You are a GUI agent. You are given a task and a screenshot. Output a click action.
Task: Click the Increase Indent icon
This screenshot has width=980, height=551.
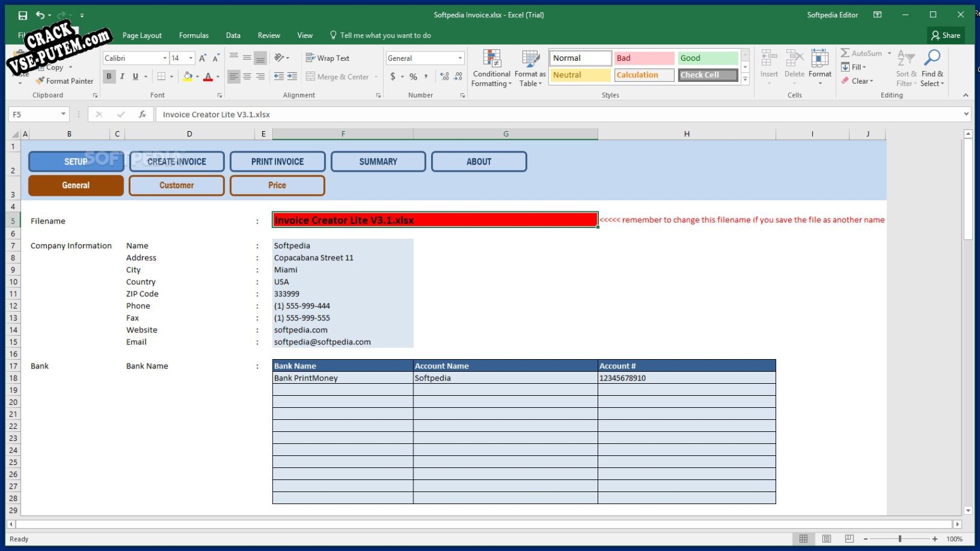(292, 77)
